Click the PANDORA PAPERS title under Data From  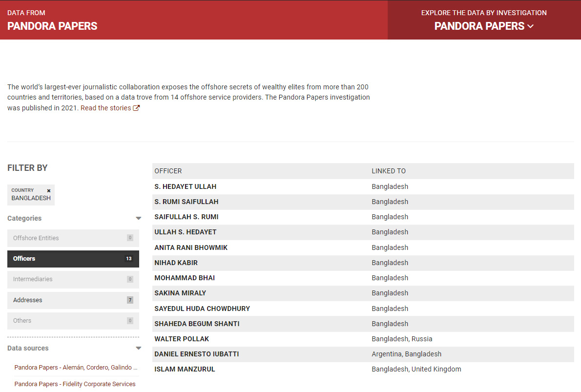pyautogui.click(x=52, y=26)
